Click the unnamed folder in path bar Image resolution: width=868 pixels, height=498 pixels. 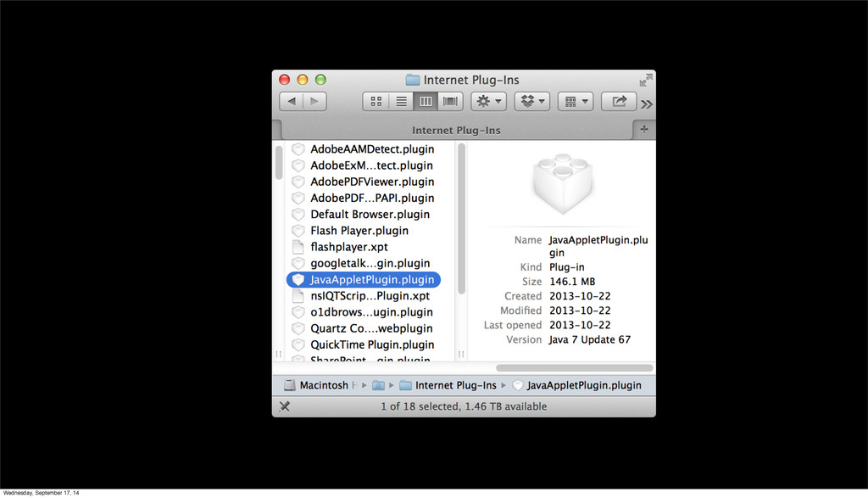tap(378, 385)
